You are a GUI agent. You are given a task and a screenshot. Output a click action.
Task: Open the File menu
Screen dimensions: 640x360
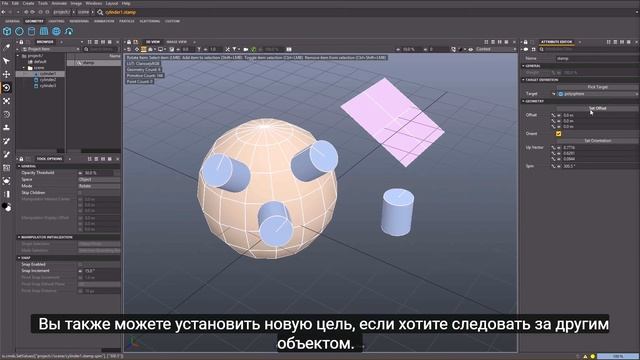tap(5, 3)
